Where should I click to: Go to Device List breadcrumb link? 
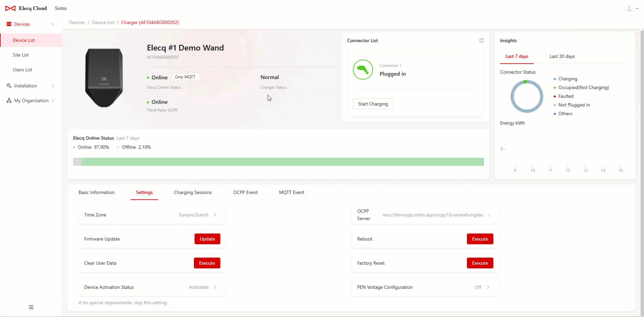(x=103, y=22)
